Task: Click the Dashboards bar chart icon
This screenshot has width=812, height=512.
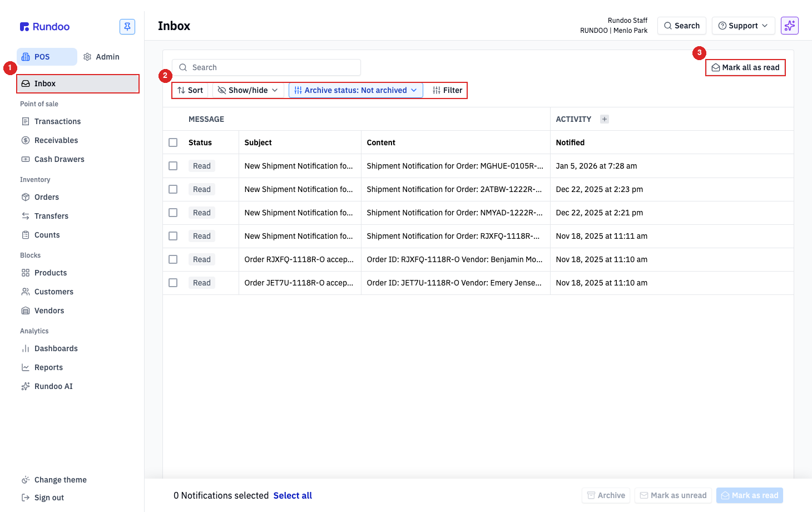Action: (26, 348)
